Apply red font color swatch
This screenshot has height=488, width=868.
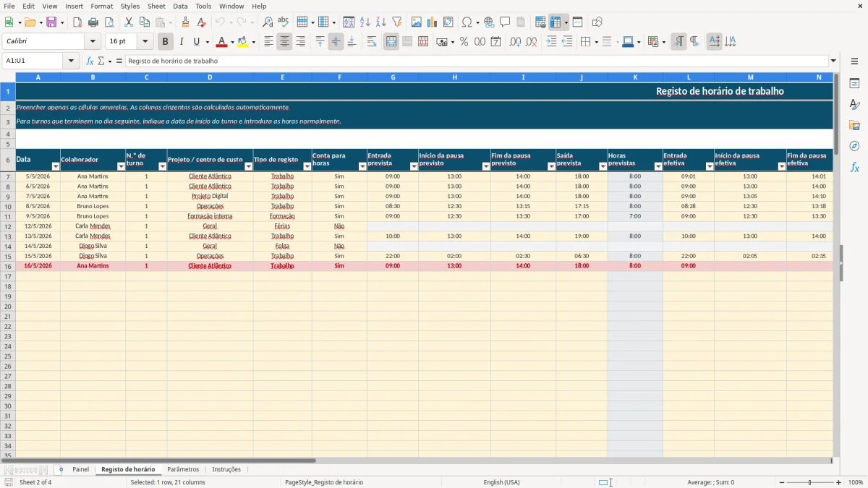[221, 42]
